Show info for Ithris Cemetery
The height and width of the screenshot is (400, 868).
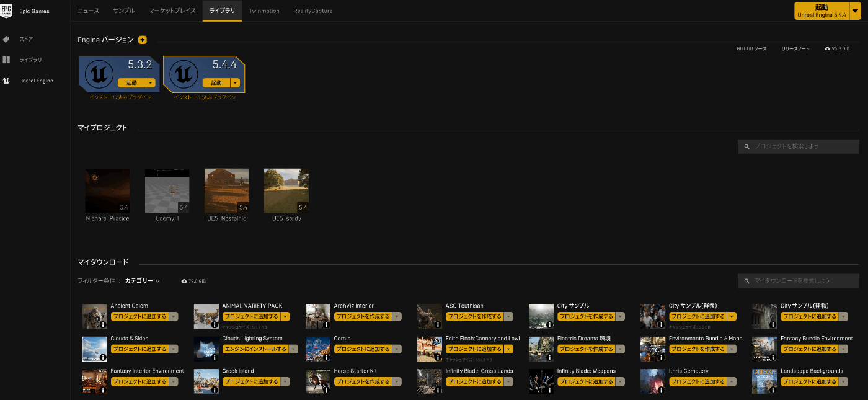pyautogui.click(x=661, y=390)
